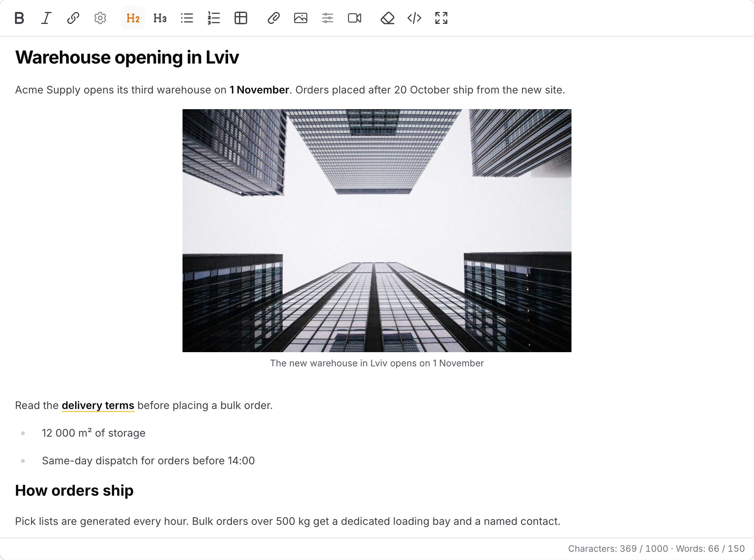Click the heading 'Warehouse opening in Lviv'
Viewport: 754px width, 560px height.
click(127, 57)
